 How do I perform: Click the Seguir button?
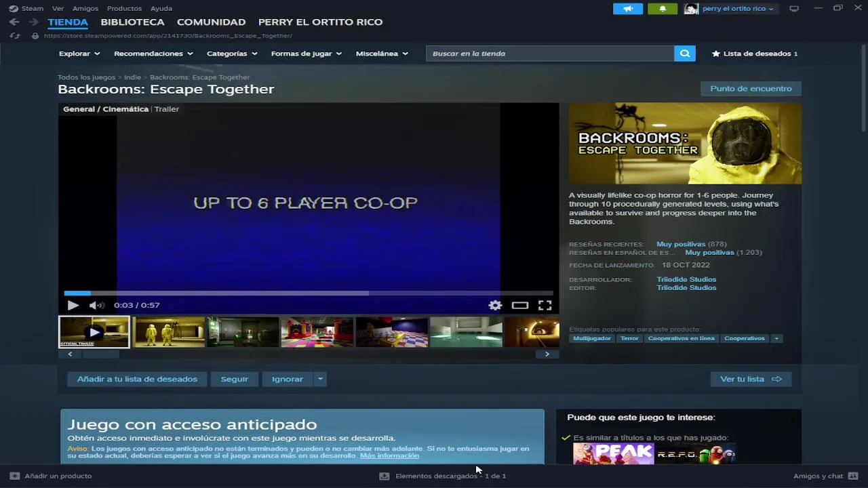coord(235,379)
